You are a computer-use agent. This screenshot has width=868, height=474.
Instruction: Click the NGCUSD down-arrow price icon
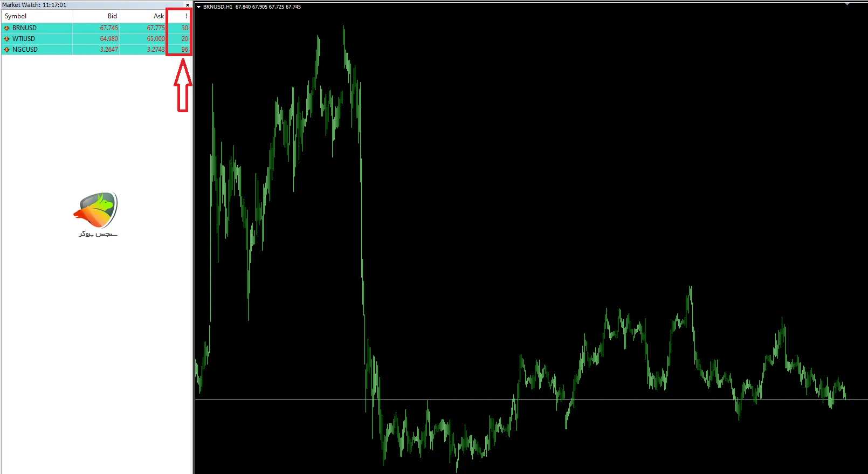click(x=7, y=50)
